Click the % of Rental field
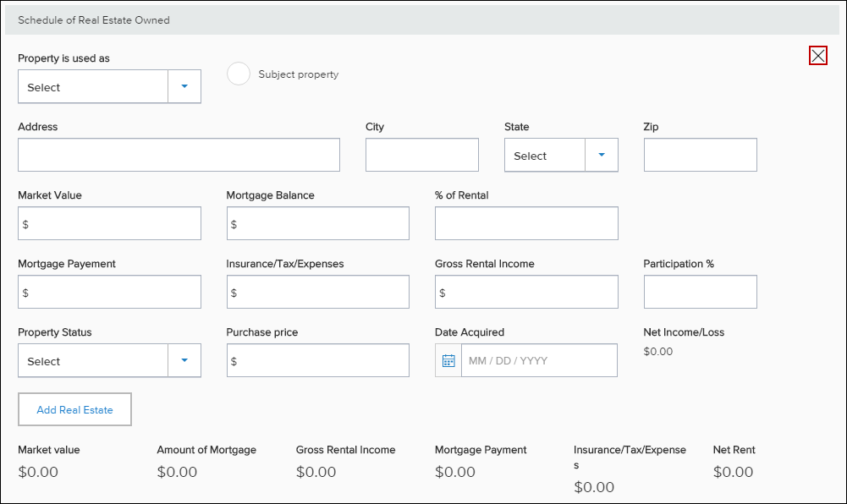Viewport: 847px width, 504px height. [x=526, y=223]
